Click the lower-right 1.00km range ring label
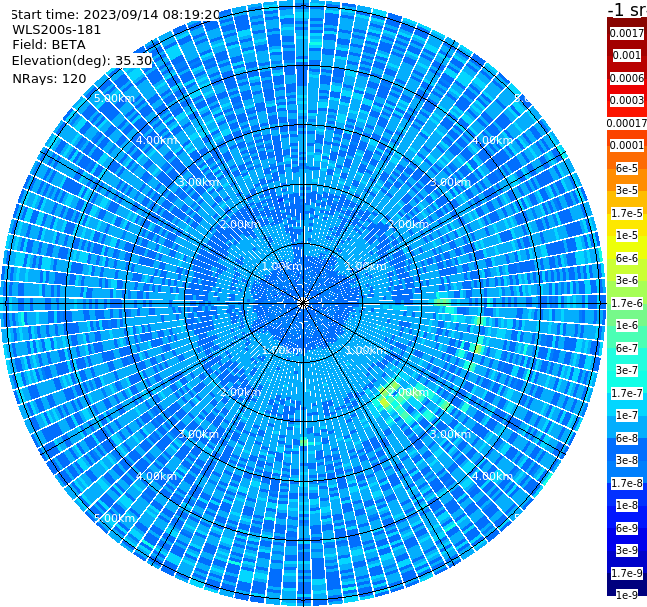The height and width of the screenshot is (607, 647). pyautogui.click(x=366, y=350)
